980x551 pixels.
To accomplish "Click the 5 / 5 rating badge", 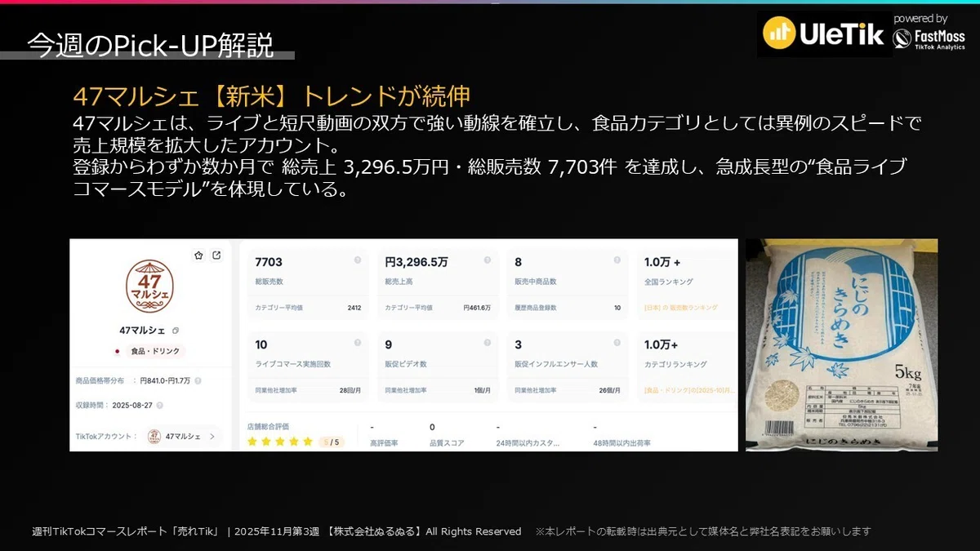I will click(331, 442).
